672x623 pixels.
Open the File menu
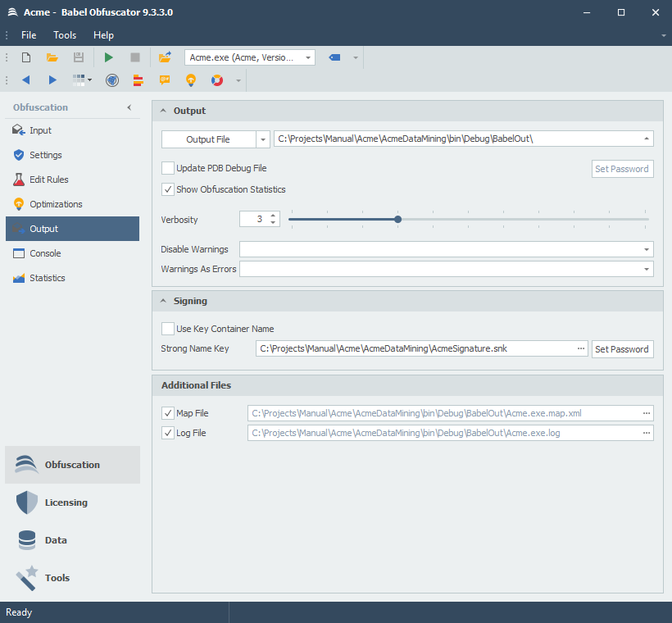[29, 35]
